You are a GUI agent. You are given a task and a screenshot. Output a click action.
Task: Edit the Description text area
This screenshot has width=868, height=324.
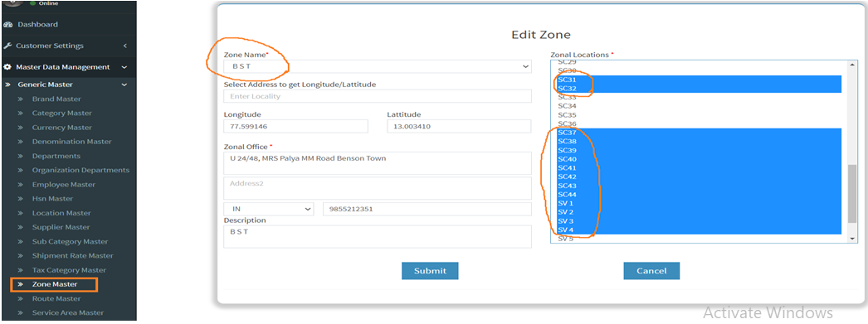378,236
